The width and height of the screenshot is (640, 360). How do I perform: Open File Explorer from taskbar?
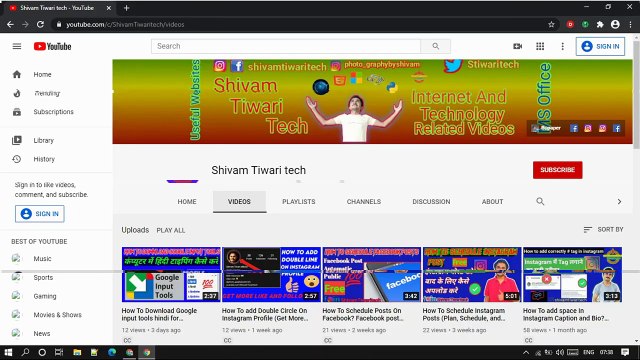(77, 352)
